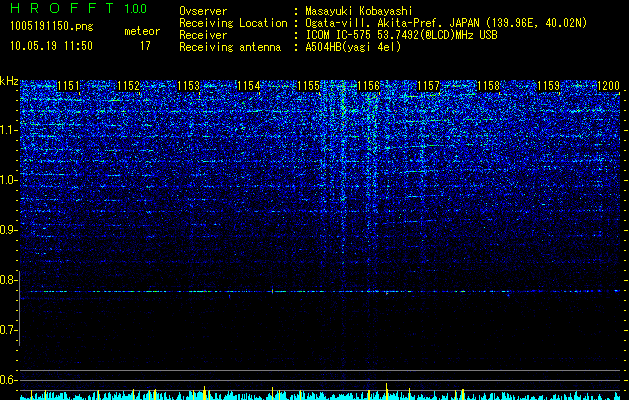629x400 pixels.
Task: Click the 1154 time marker
Action: pos(249,86)
